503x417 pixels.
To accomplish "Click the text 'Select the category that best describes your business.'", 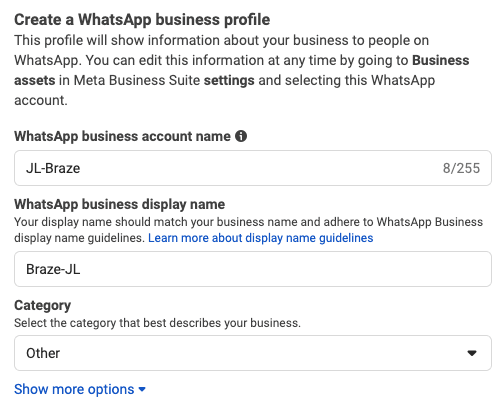I will pyautogui.click(x=157, y=323).
